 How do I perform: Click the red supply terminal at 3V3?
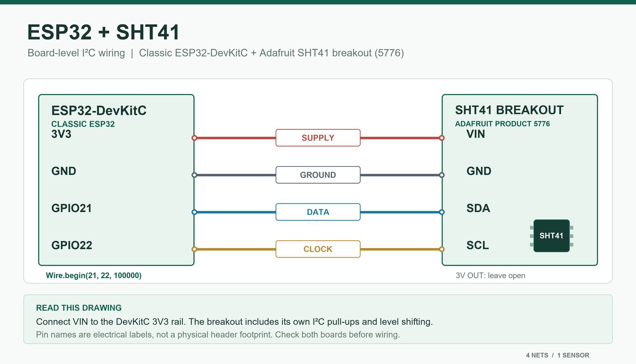click(x=194, y=138)
